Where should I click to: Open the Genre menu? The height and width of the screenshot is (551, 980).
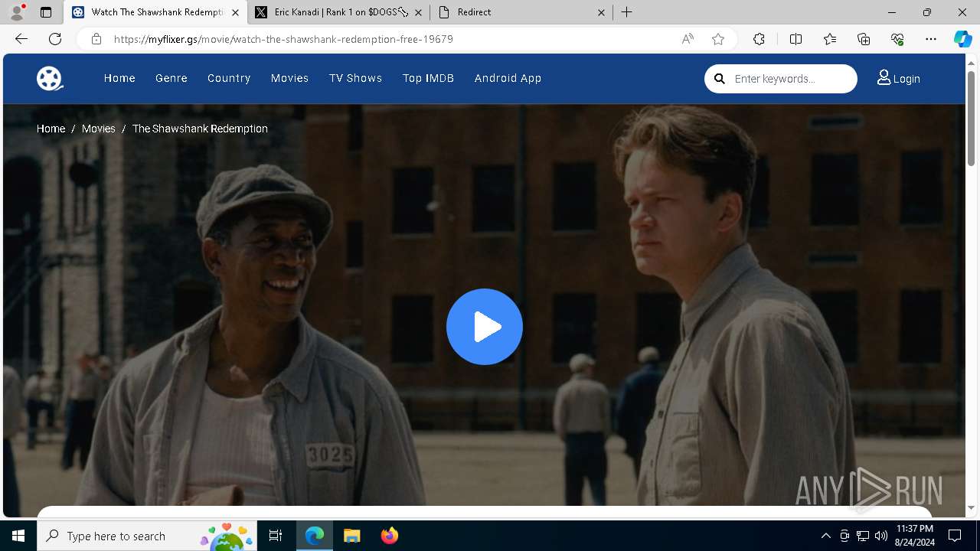[171, 78]
